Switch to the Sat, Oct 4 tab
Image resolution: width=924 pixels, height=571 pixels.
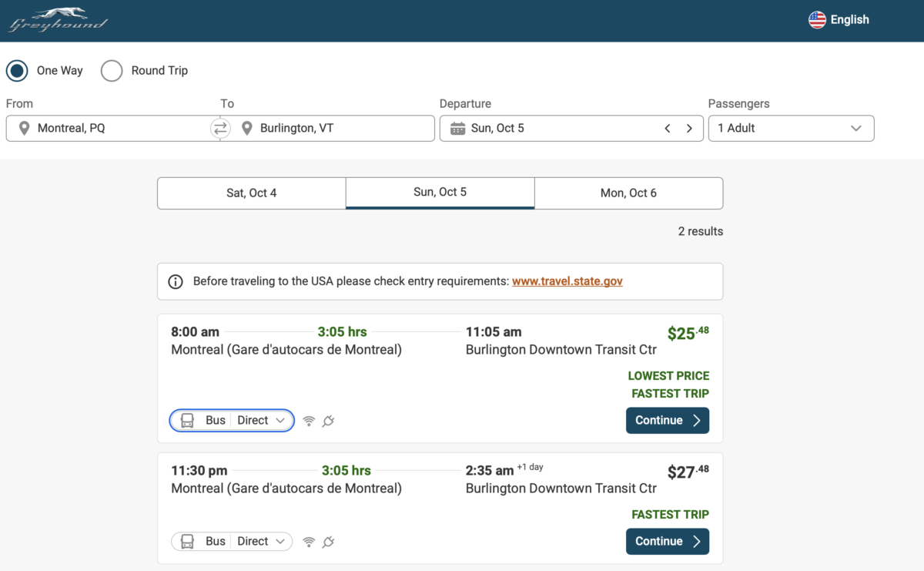[251, 193]
